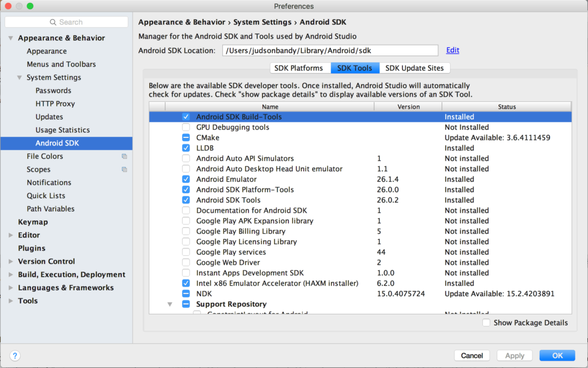The height and width of the screenshot is (368, 588).
Task: Click the Scopes project-scope icon
Action: (x=124, y=170)
